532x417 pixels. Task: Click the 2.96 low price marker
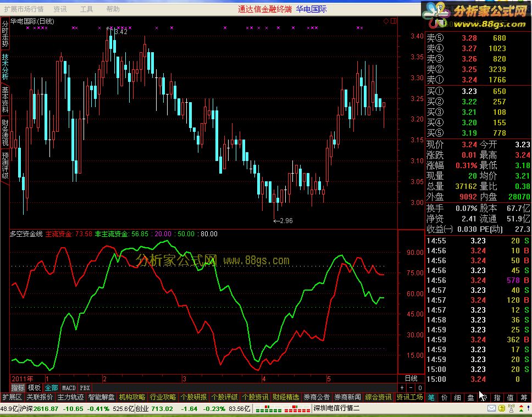(283, 221)
